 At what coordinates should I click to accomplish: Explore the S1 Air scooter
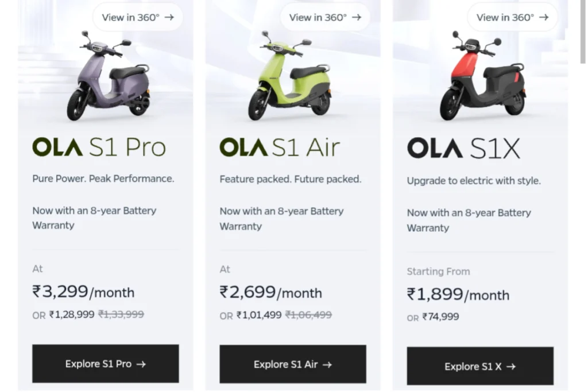[293, 364]
